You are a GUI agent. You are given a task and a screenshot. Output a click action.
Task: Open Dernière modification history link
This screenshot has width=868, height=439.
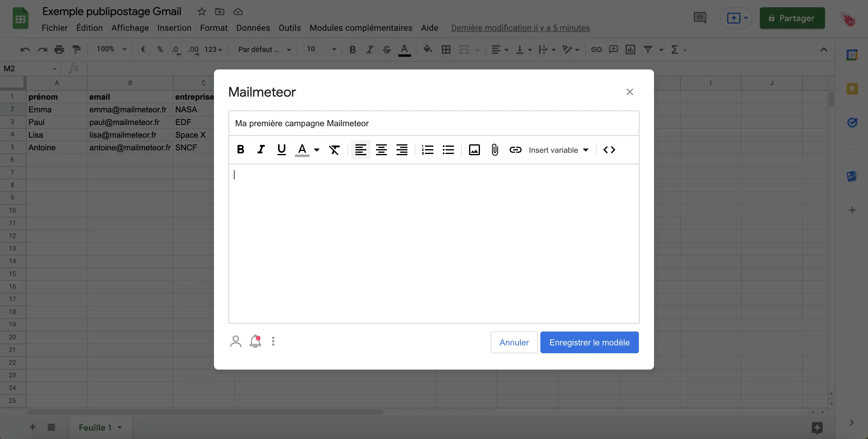click(520, 28)
